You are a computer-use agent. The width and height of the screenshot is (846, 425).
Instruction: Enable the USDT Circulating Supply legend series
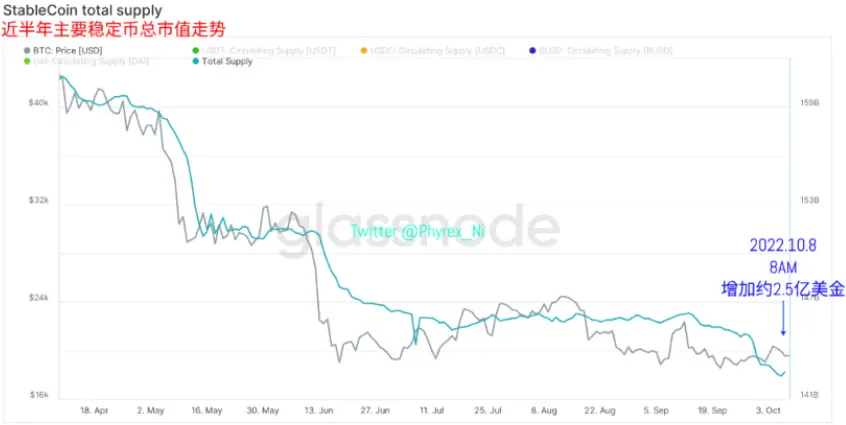pyautogui.click(x=264, y=51)
